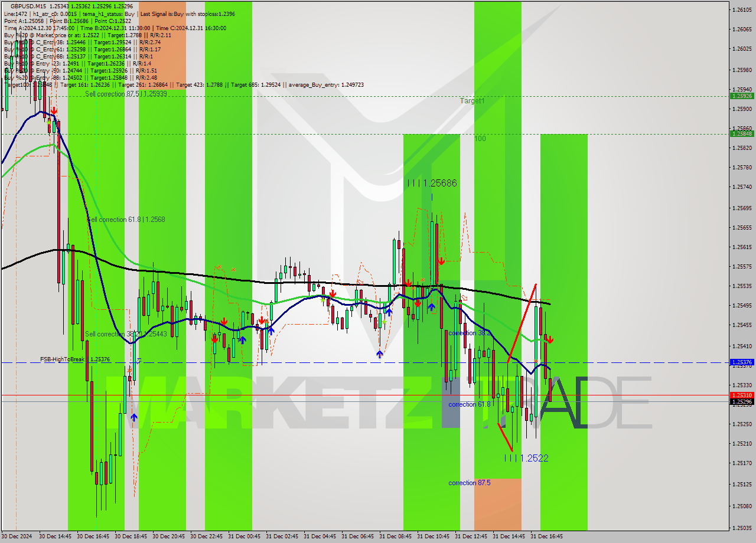Click the GBPUSD,M15 chart title text
Viewport: 756px width, 543px height.
[28, 6]
